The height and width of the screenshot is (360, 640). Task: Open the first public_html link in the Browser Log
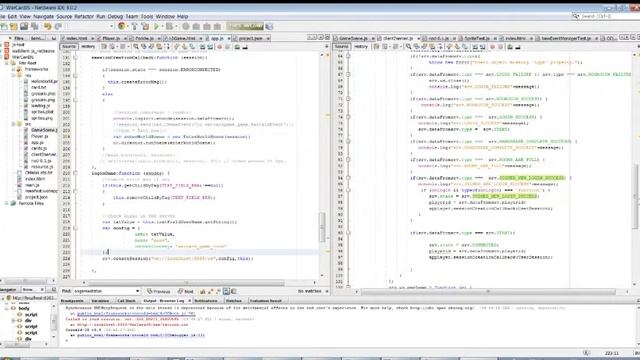[x=136, y=313]
